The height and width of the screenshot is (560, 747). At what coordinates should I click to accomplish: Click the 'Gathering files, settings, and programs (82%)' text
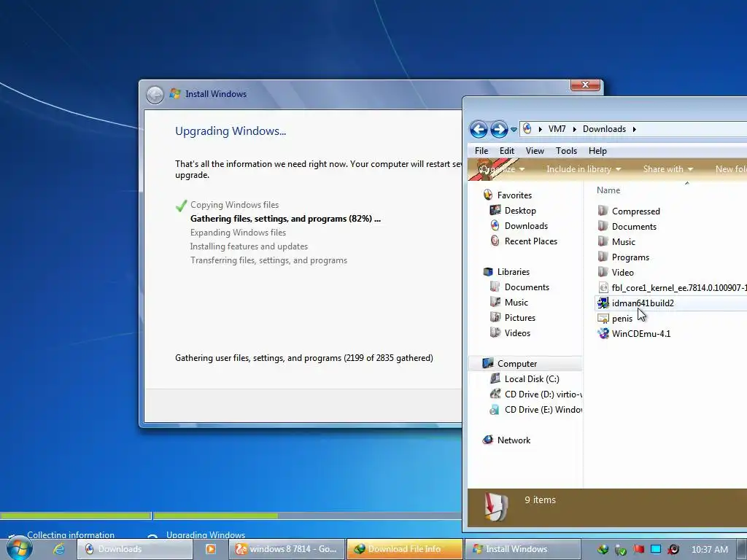click(285, 219)
